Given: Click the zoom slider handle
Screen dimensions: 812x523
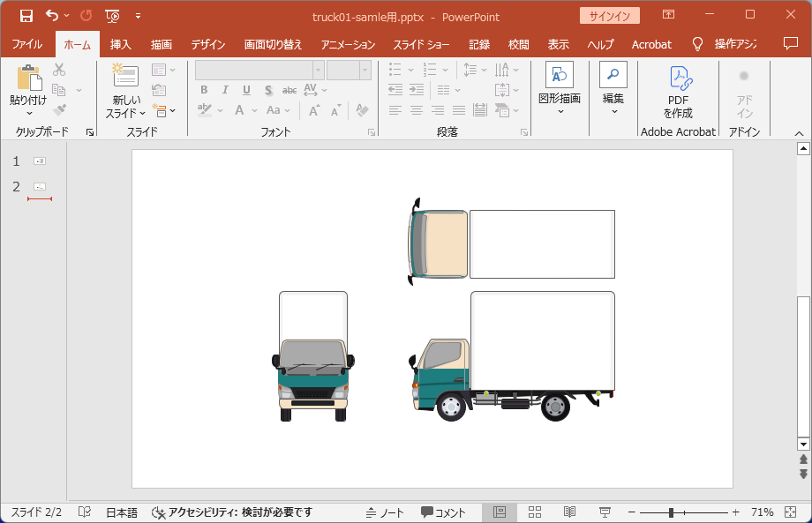Looking at the screenshot, I should tap(672, 512).
